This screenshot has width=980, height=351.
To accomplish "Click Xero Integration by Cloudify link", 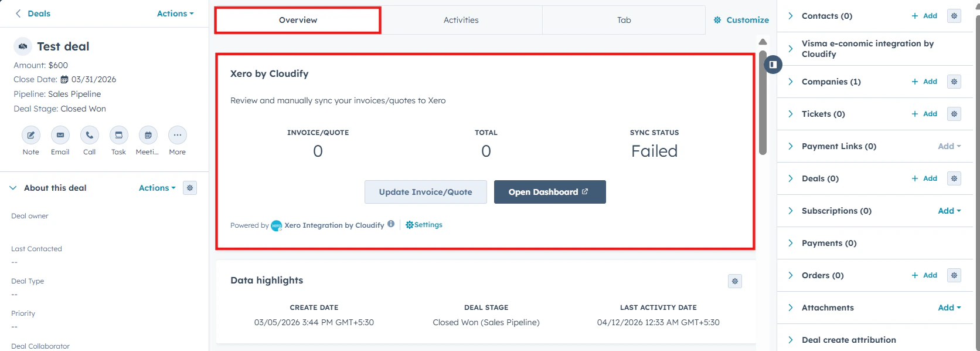I will (334, 225).
